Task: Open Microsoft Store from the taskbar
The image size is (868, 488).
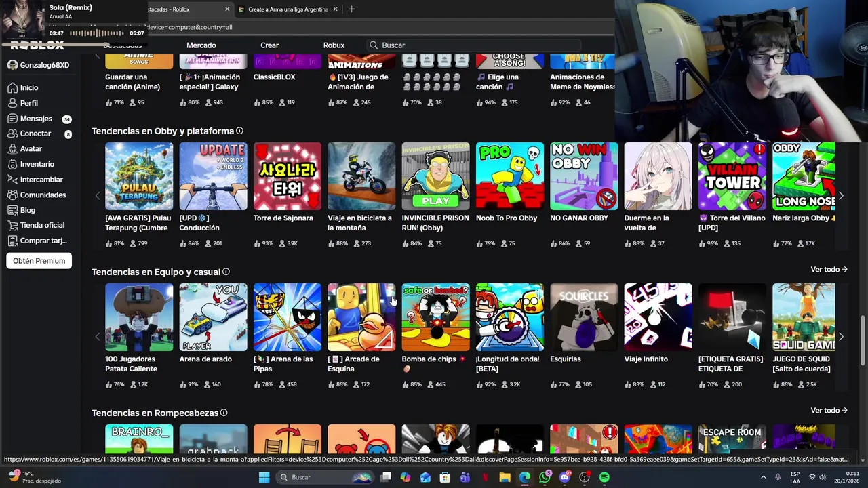Action: coord(445,477)
